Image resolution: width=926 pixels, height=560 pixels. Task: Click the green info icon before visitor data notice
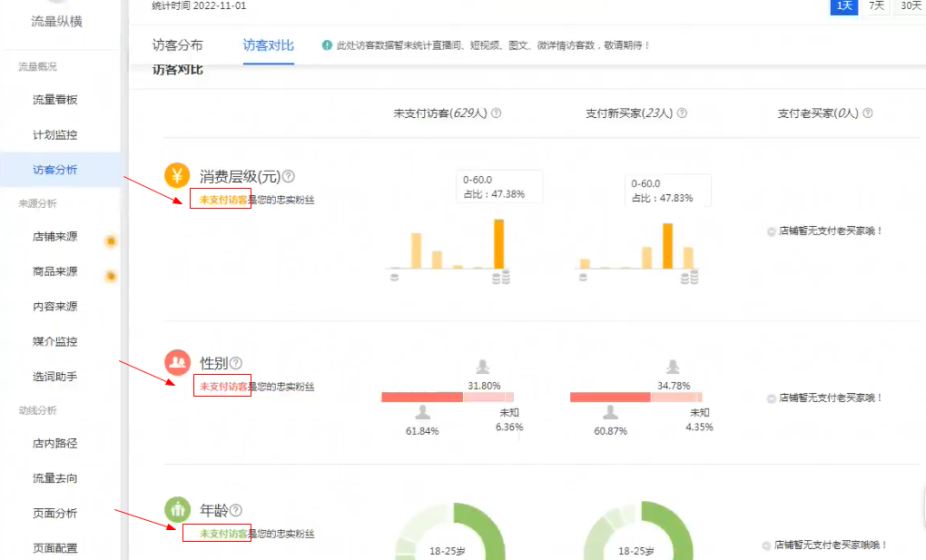[327, 44]
